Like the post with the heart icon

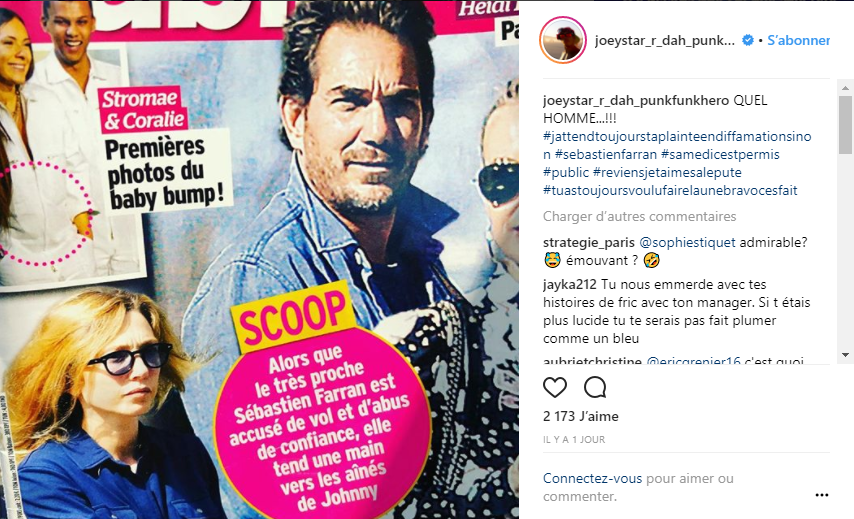(555, 387)
